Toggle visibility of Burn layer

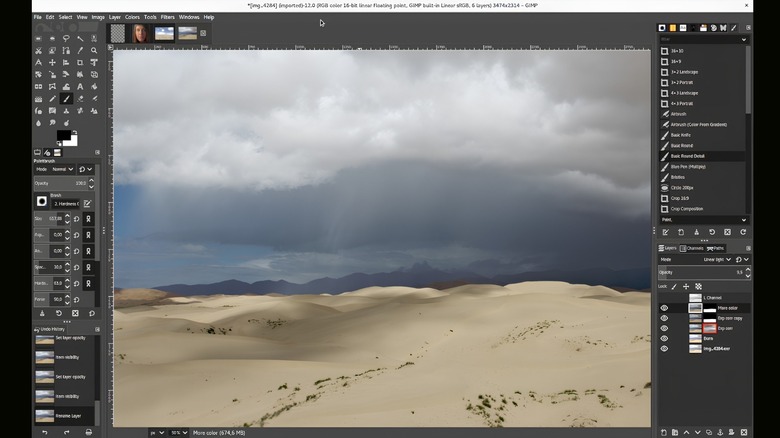[x=664, y=338]
